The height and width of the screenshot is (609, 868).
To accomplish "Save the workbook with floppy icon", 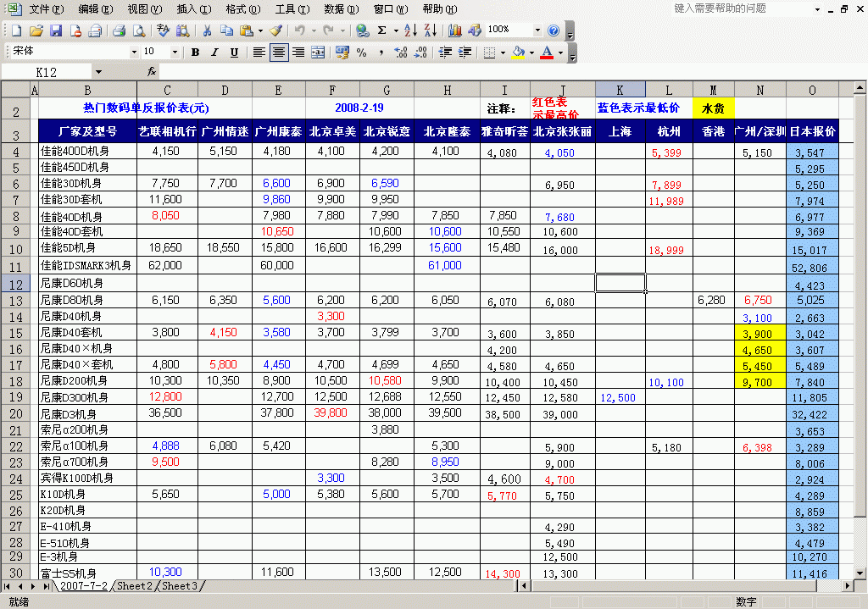I will [56, 30].
